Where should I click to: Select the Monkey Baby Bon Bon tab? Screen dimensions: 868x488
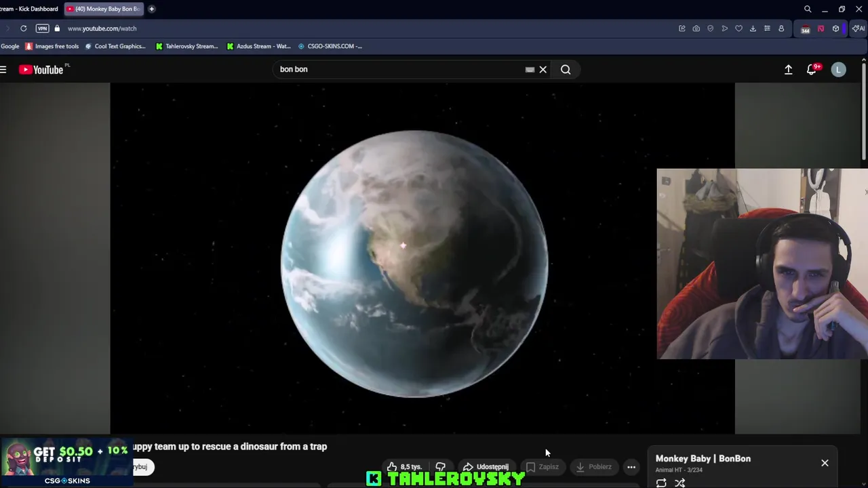103,9
